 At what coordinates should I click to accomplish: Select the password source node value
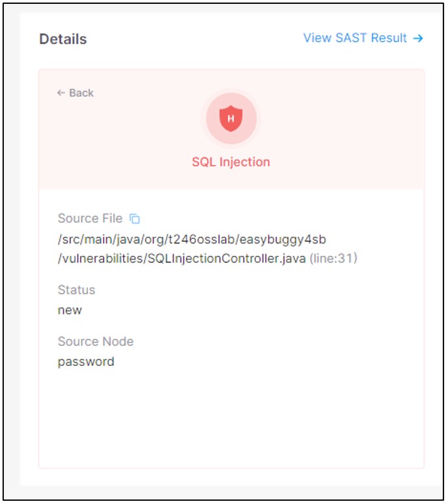tap(86, 361)
